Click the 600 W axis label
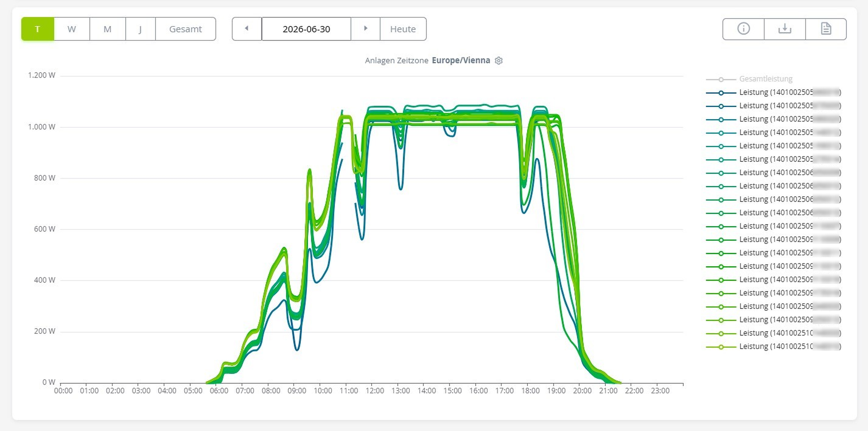Viewport: 868px width, 431px height. 44,229
